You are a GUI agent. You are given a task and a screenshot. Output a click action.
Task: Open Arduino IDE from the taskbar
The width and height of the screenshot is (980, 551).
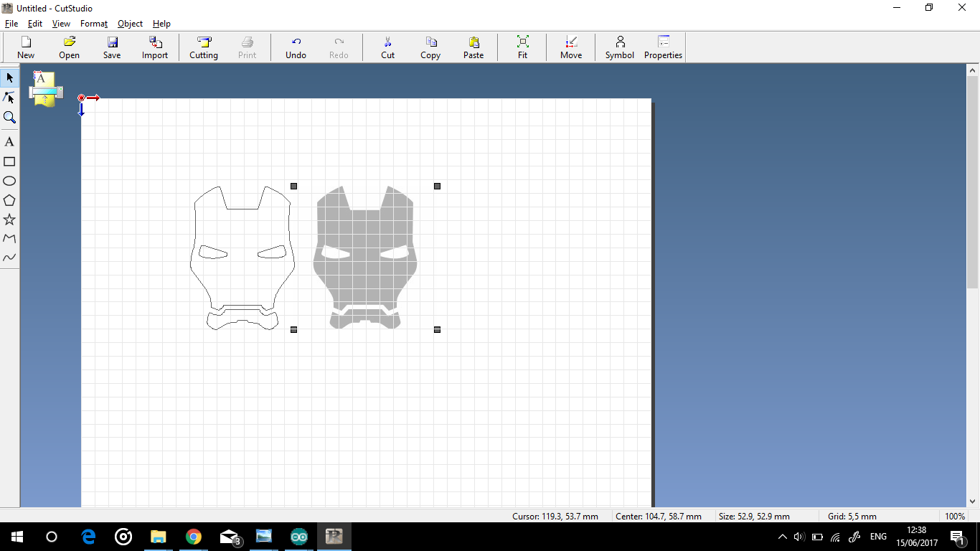coord(298,537)
